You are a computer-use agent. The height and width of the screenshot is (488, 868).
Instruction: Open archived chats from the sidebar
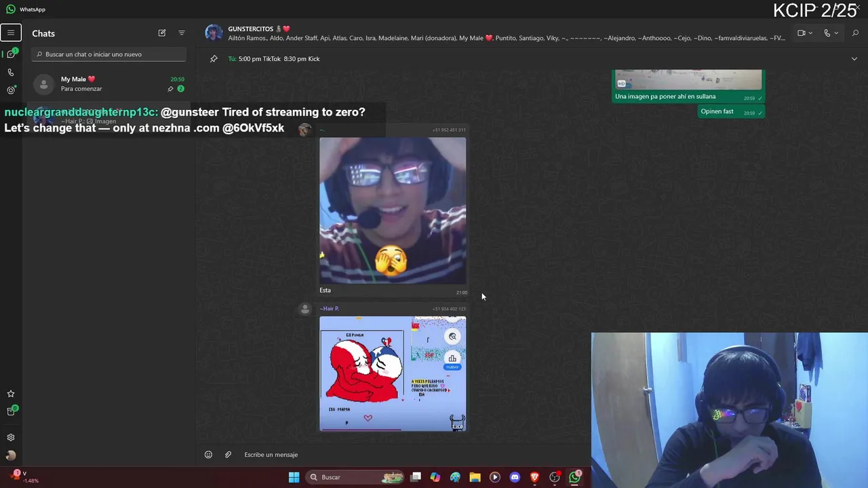(x=11, y=411)
